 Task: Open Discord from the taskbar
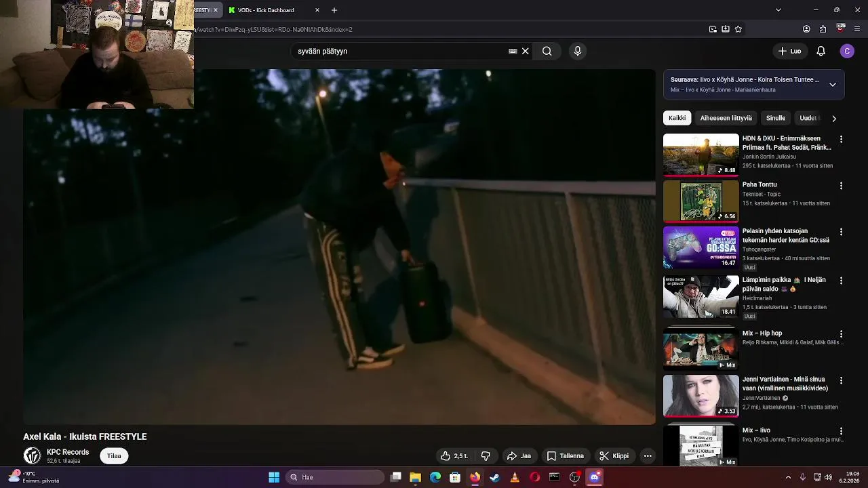point(595,477)
